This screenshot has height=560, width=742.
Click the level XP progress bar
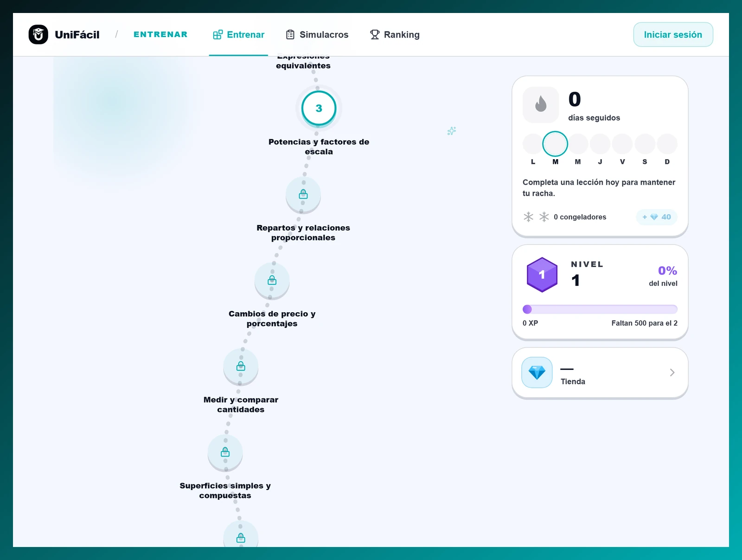pyautogui.click(x=600, y=309)
